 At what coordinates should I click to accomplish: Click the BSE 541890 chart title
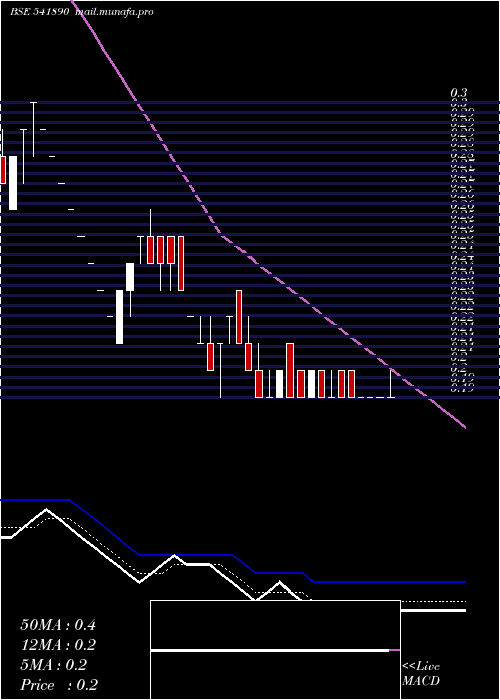pos(39,12)
